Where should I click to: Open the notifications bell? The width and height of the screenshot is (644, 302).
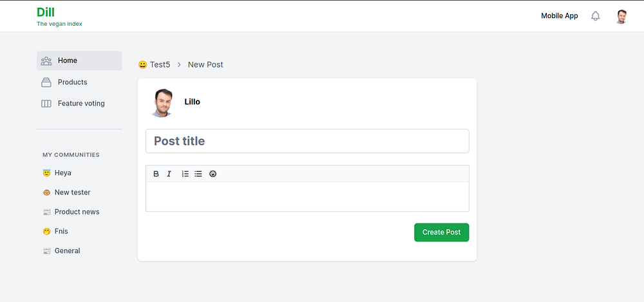coord(596,16)
